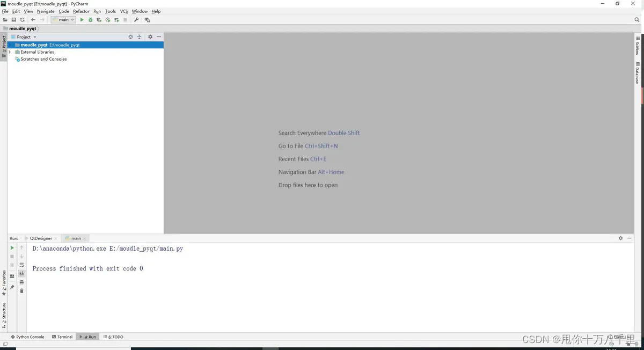Click the down arrow in Run console
This screenshot has height=350, width=644.
(x=22, y=257)
